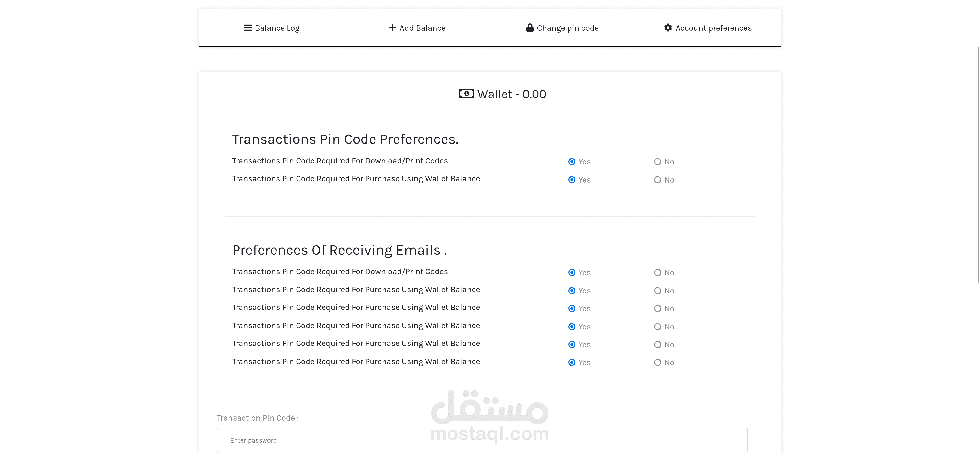
Task: Select No on fourth email preference row
Action: tap(657, 327)
